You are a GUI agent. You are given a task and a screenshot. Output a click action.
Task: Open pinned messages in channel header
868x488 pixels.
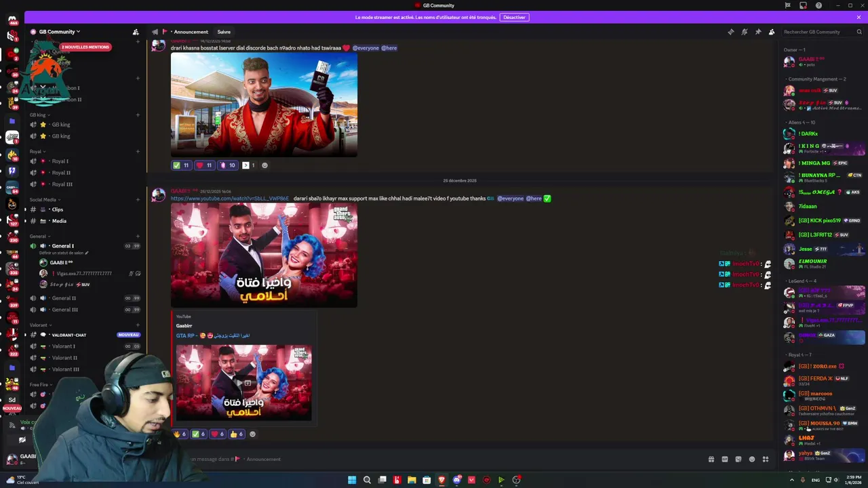(757, 32)
